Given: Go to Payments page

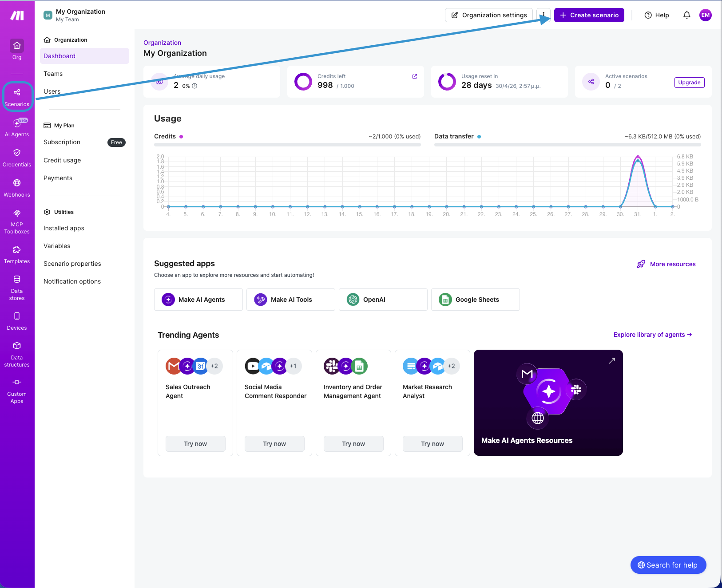Looking at the screenshot, I should [x=58, y=178].
